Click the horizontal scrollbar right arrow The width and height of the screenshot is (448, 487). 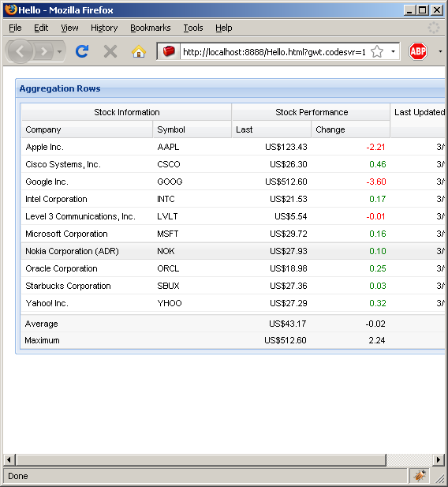(x=439, y=459)
